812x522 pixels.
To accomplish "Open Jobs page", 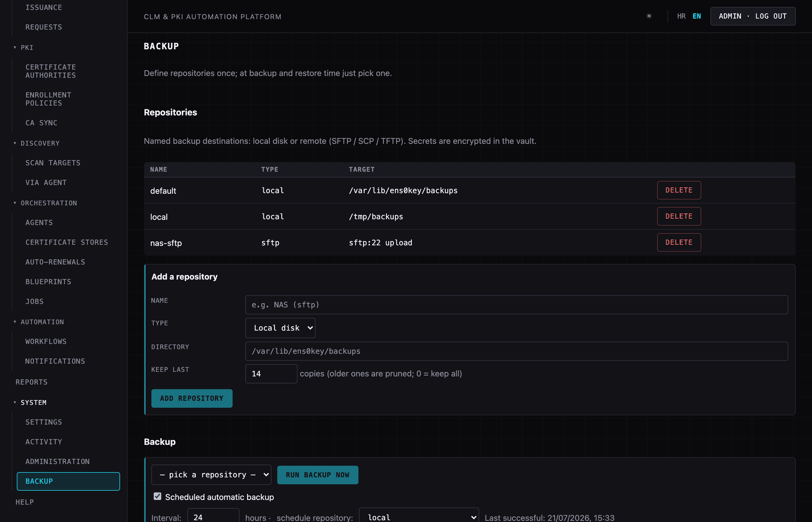I will click(34, 301).
